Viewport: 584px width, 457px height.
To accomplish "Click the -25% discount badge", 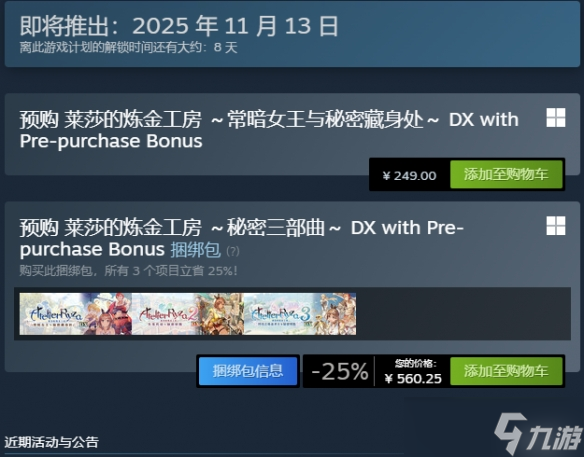I will [339, 371].
